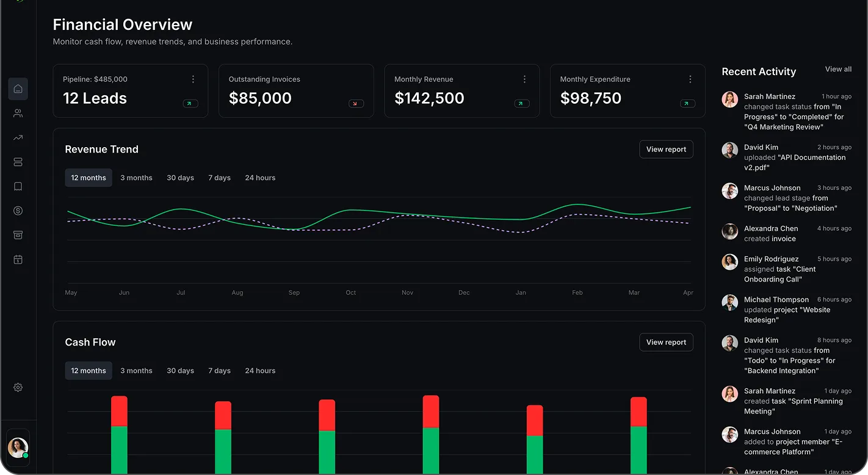The width and height of the screenshot is (868, 475).
Task: Click the "$98,750" monthly expenditure value
Action: [591, 98]
